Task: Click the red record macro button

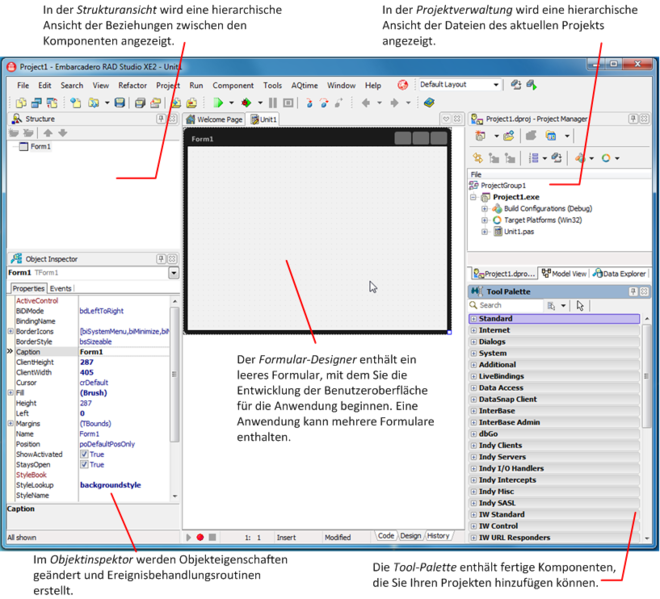Action: (x=200, y=537)
